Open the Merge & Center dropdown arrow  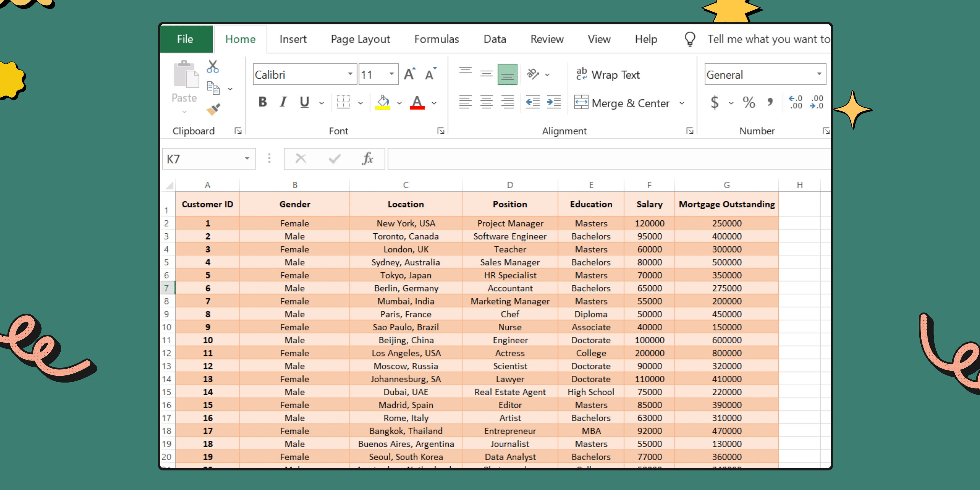tap(682, 103)
